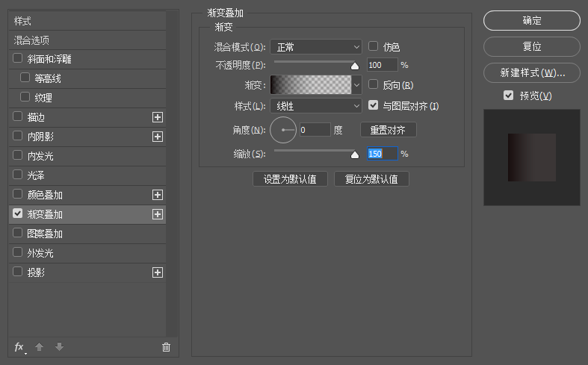Add another 渐变叠加 effect with plus icon

pos(158,214)
